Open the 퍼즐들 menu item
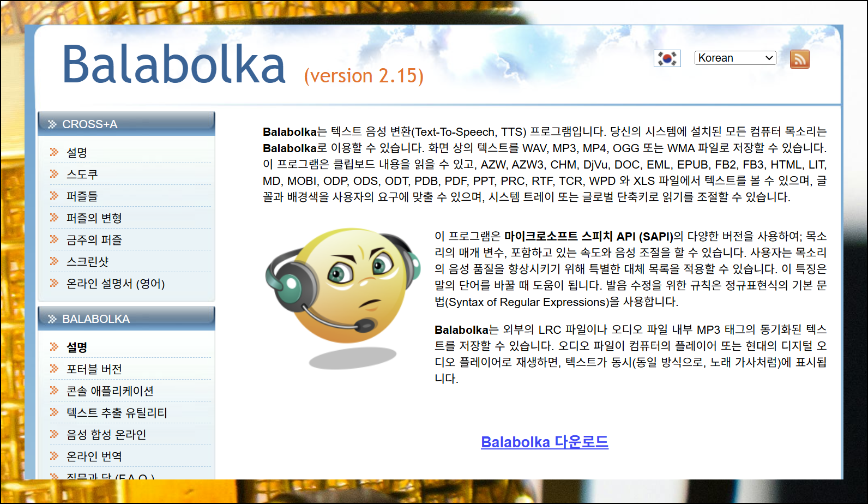The image size is (868, 504). pos(82,196)
